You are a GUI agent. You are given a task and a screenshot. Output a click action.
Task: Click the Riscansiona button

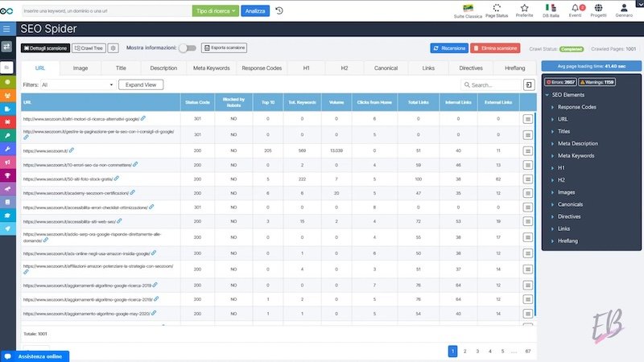[x=449, y=48]
